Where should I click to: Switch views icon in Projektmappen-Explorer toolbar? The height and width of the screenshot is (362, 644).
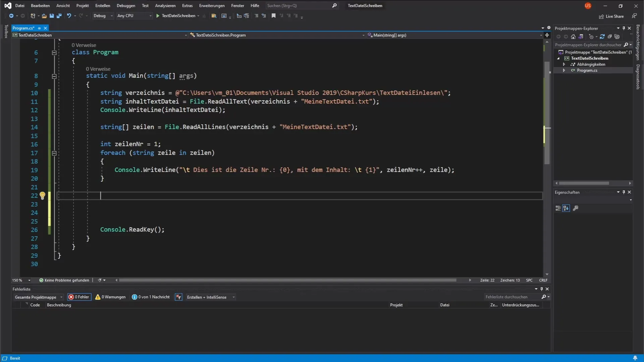pos(581,37)
